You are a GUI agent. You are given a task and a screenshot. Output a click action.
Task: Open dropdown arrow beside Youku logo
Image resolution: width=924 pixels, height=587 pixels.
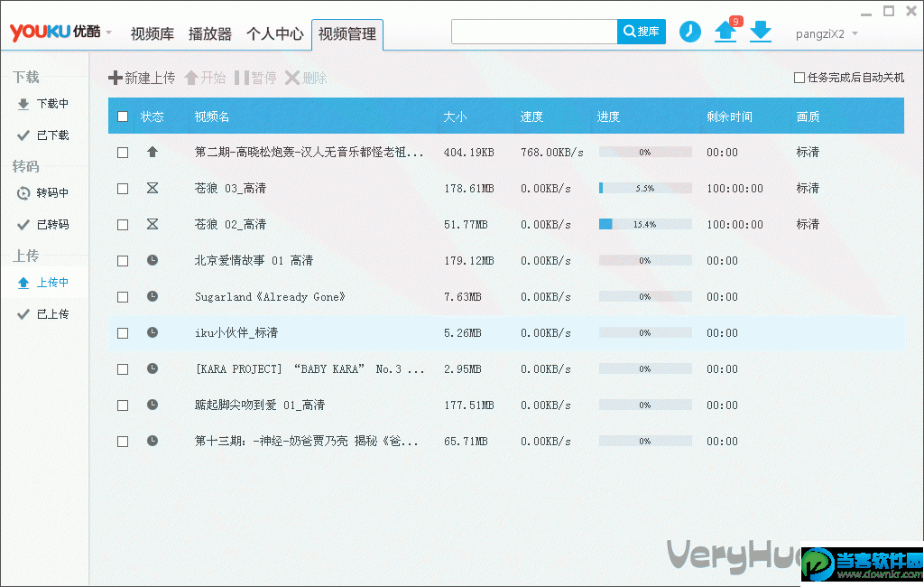108,33
